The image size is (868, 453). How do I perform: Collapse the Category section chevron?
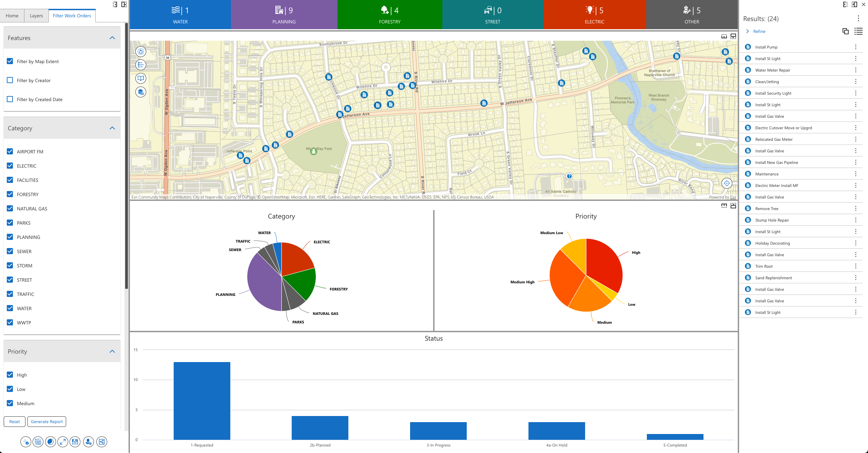[x=112, y=128]
